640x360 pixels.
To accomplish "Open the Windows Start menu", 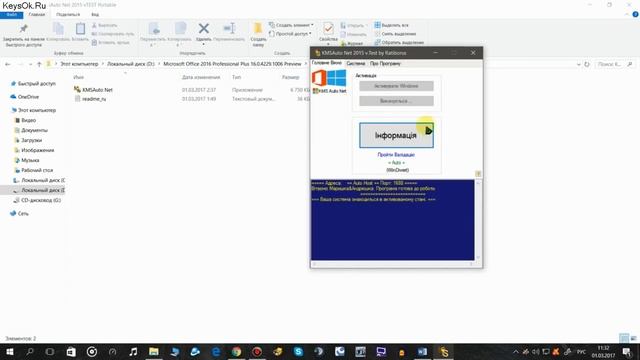I will (9, 351).
